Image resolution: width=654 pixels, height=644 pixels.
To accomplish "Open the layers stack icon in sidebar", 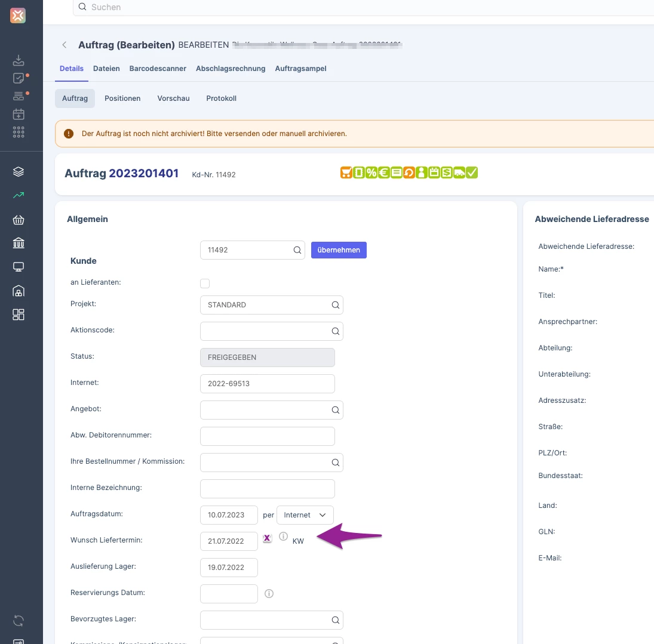I will click(x=19, y=171).
